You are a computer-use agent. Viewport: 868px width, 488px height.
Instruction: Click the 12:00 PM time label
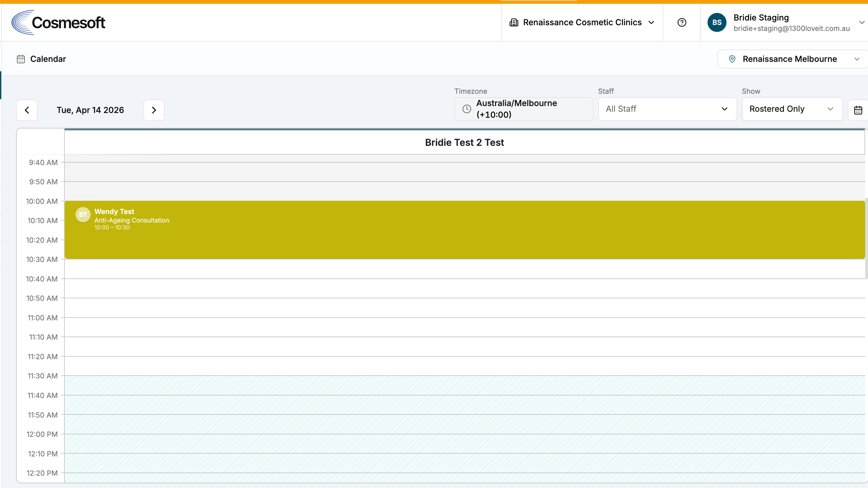(x=42, y=434)
